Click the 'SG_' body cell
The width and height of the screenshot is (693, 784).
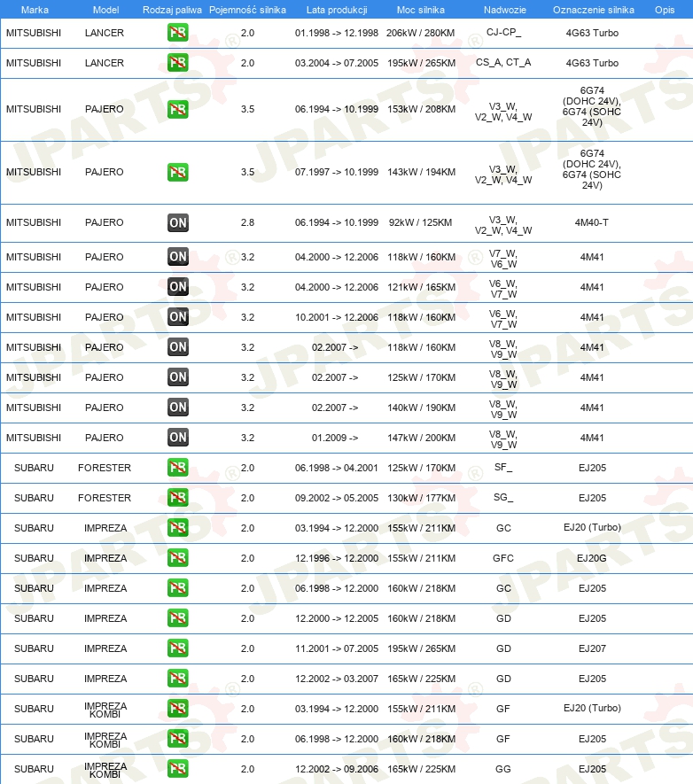[503, 497]
